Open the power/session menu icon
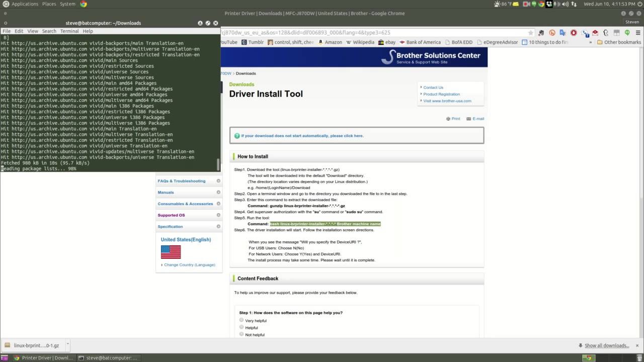Image resolution: width=644 pixels, height=362 pixels. pyautogui.click(x=639, y=4)
